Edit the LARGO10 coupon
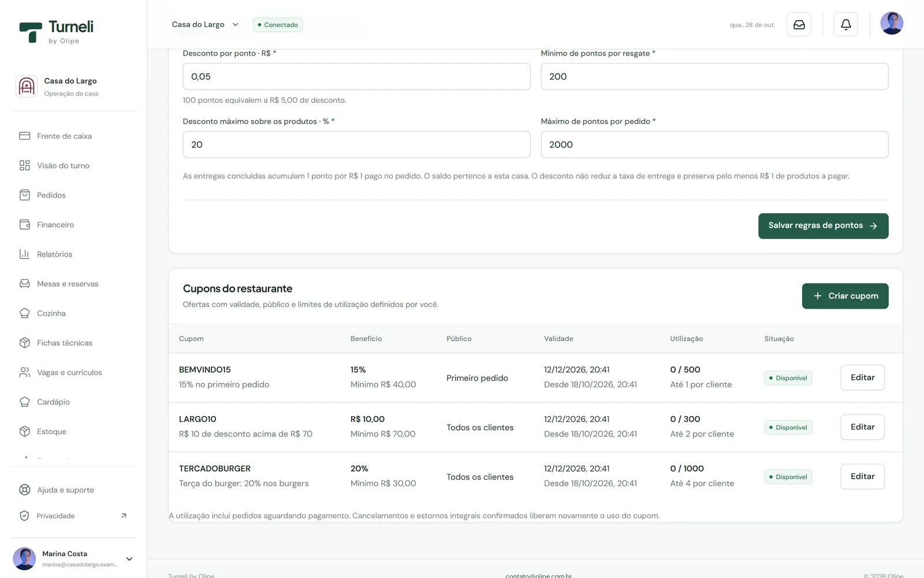The image size is (924, 578). pyautogui.click(x=862, y=427)
